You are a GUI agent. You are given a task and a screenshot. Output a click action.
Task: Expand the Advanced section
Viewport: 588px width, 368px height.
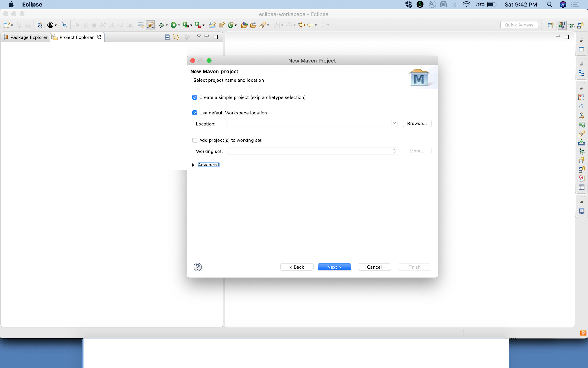pyautogui.click(x=193, y=164)
